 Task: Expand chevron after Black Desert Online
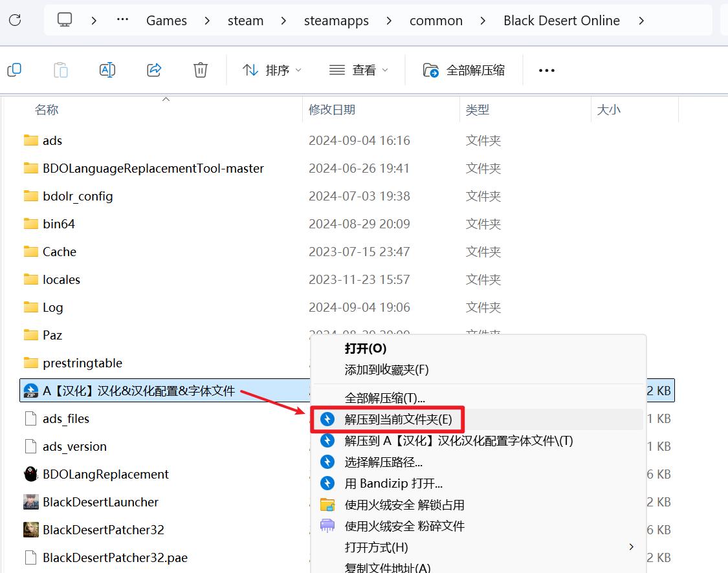coord(641,21)
